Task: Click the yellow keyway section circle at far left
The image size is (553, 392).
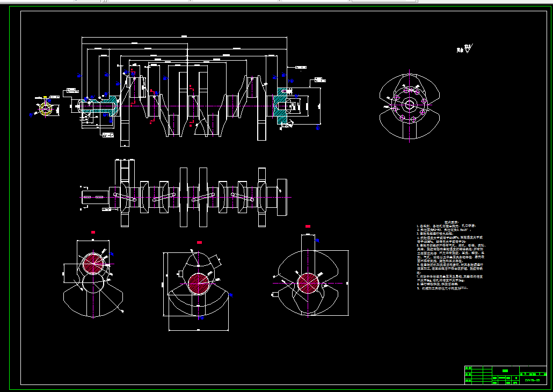Action: coord(46,109)
